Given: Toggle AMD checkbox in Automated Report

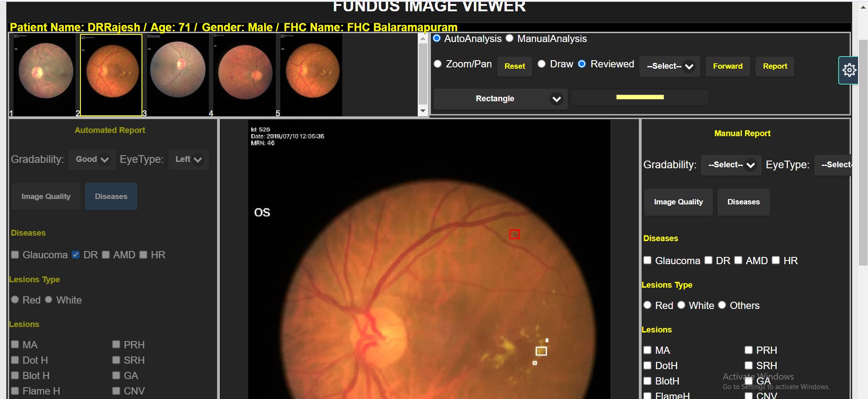Looking at the screenshot, I should click(x=106, y=255).
